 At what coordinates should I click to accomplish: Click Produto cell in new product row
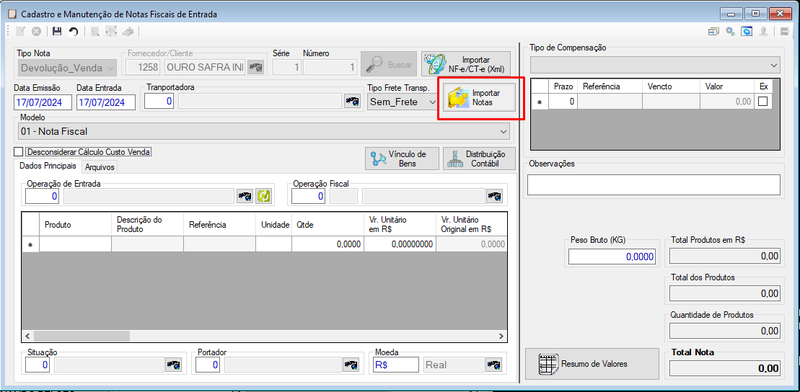pos(76,244)
